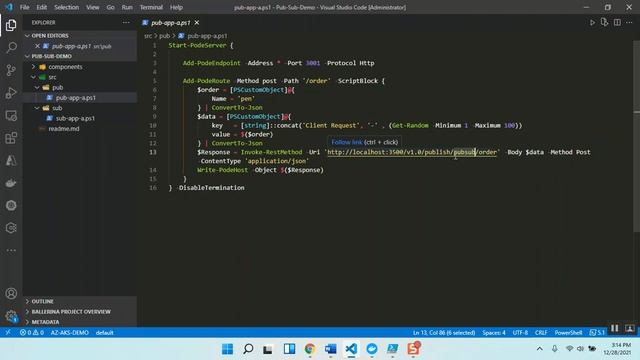Open the Terminal menu
The height and width of the screenshot is (360, 640).
coord(151,7)
